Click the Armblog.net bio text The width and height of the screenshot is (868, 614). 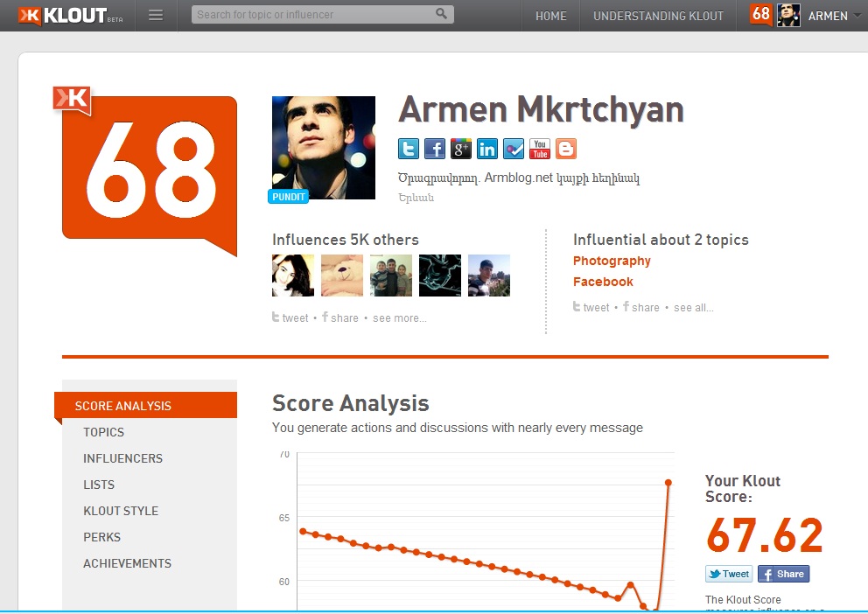pos(519,178)
